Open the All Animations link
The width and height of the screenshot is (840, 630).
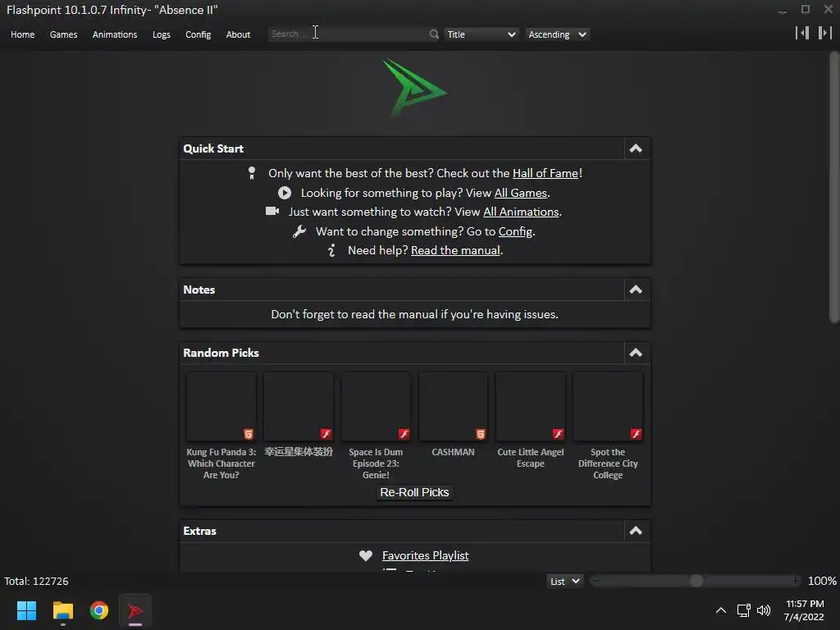click(x=521, y=212)
